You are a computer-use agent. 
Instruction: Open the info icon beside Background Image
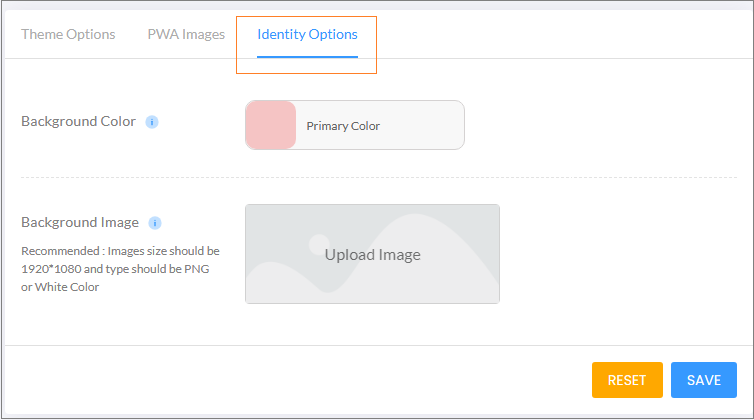pyautogui.click(x=155, y=223)
